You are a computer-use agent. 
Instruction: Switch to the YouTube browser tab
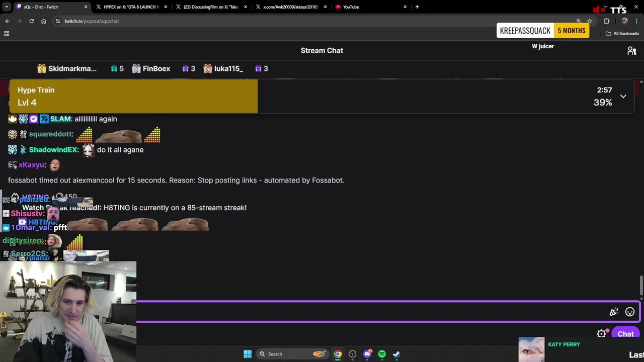coord(371,7)
